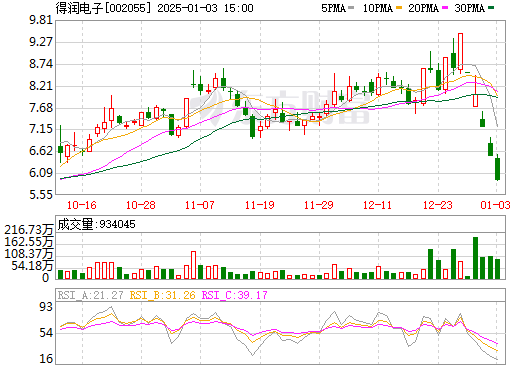This screenshot has height=365, width=520.
Task: Click the 01-03 date label
Action: coord(495,205)
